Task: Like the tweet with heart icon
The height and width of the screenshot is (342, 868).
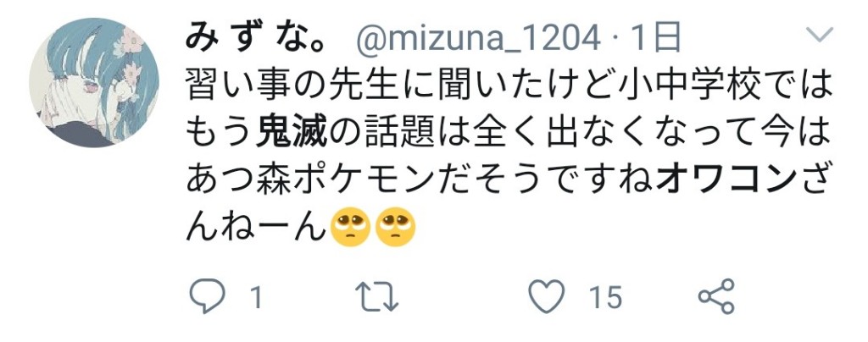Action: (547, 296)
